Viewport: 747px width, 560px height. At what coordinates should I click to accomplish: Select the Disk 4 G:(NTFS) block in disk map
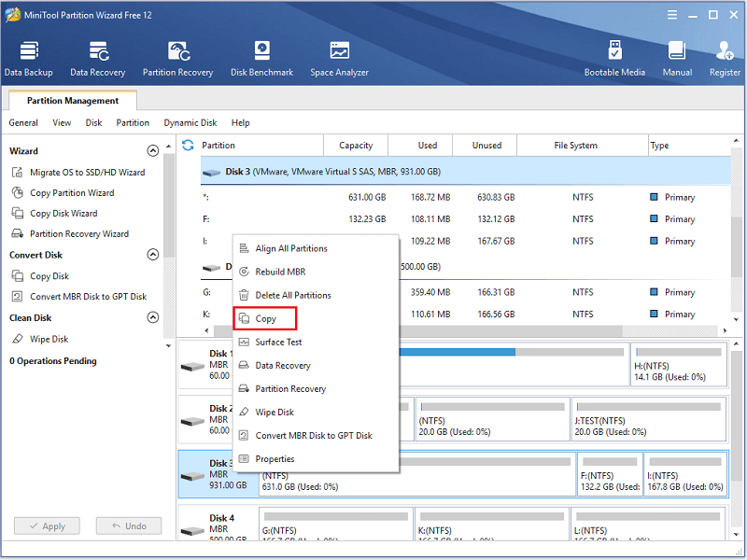coord(335,524)
